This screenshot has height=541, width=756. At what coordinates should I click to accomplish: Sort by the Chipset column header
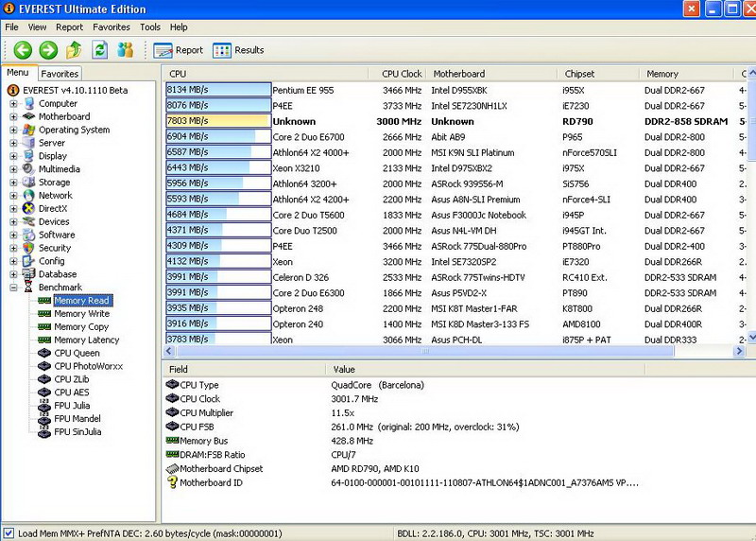[x=599, y=74]
